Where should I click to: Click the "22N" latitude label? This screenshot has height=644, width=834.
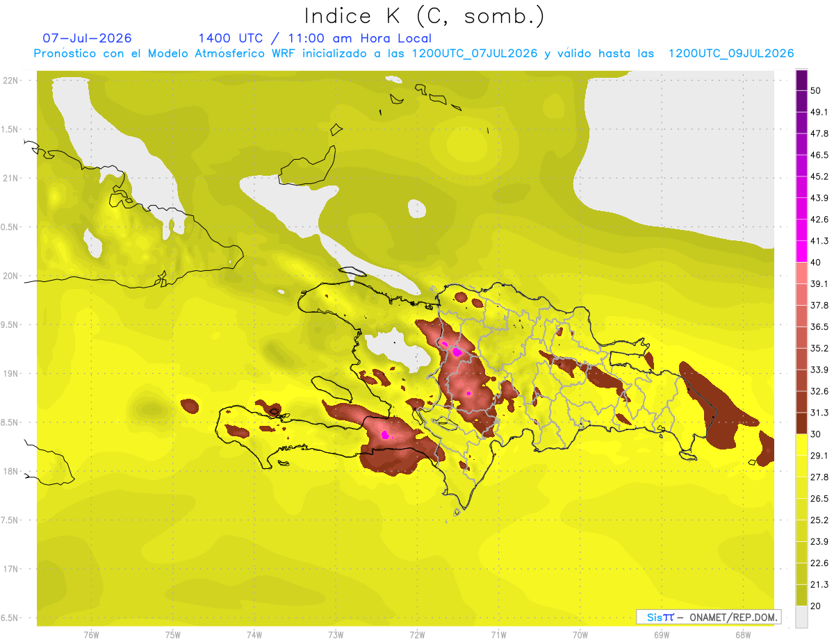point(10,81)
